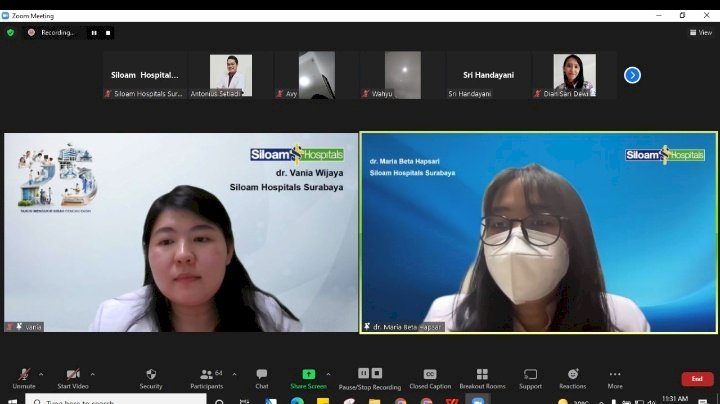Open video options arrow beside Start Video
Image resolution: width=720 pixels, height=404 pixels.
[92, 375]
